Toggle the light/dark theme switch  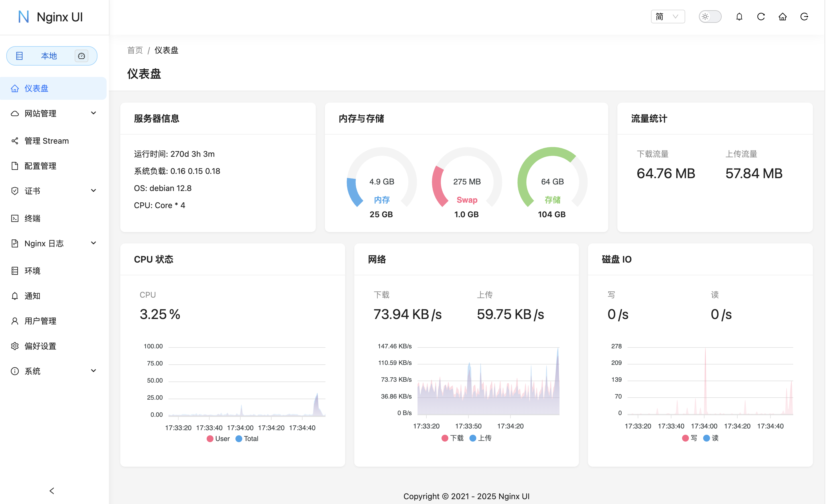click(710, 17)
